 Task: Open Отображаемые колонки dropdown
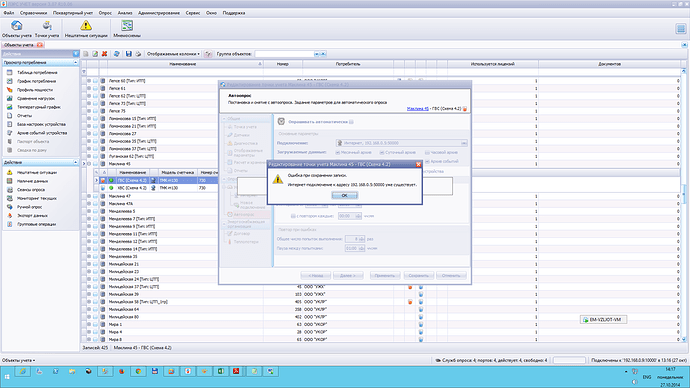pyautogui.click(x=173, y=54)
